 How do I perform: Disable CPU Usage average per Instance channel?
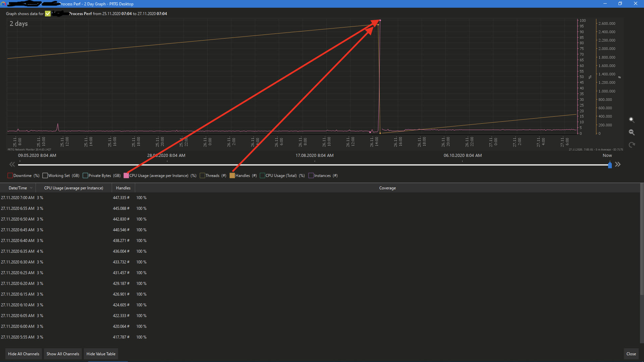coord(126,176)
